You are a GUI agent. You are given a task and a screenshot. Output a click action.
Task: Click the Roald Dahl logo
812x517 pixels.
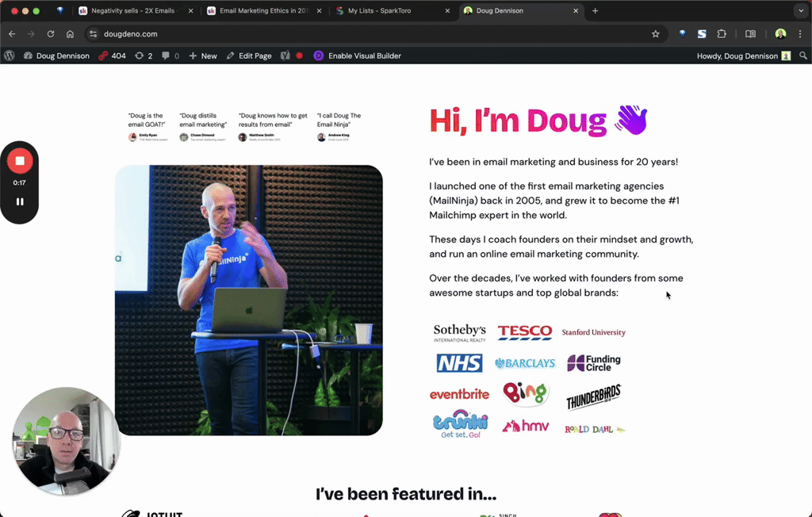click(x=595, y=429)
